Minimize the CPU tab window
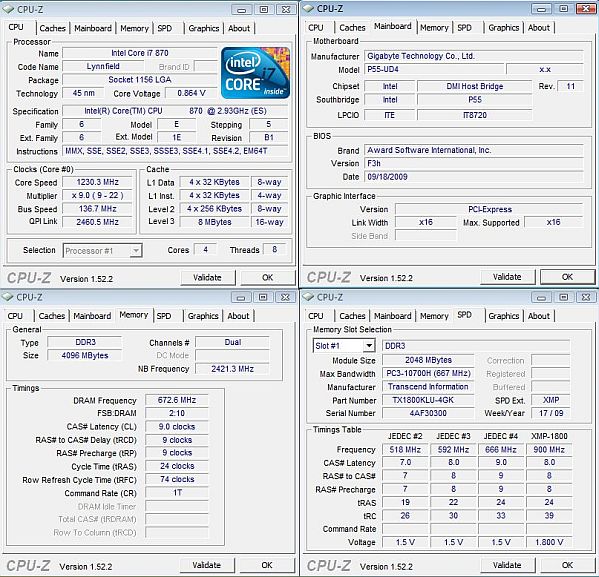This screenshot has height=577, width=599. [241, 10]
